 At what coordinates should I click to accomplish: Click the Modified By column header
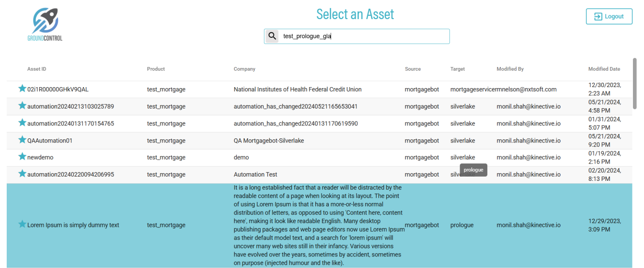click(x=510, y=69)
